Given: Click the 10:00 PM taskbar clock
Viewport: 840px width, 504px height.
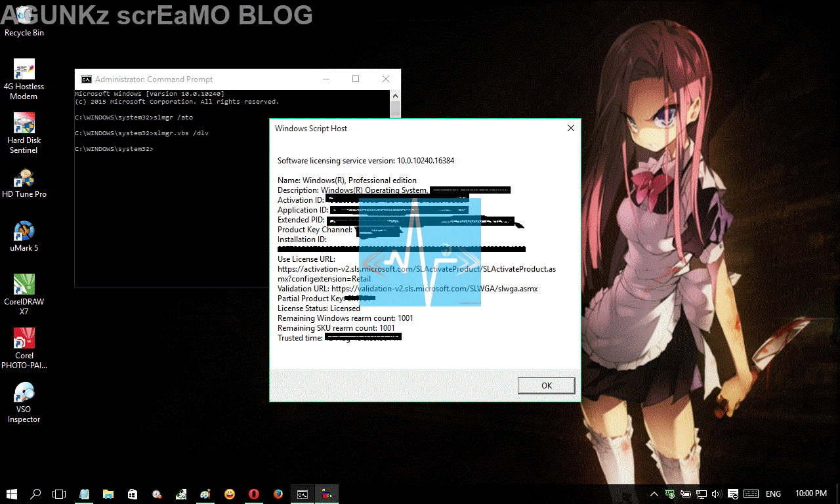Looking at the screenshot, I should point(811,493).
